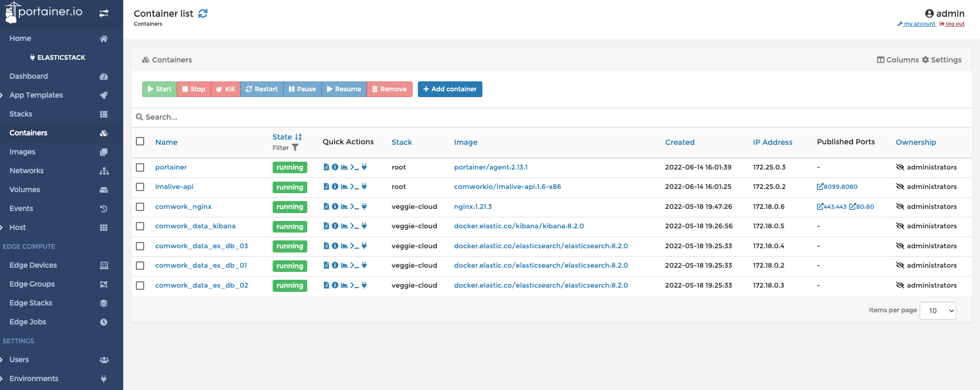This screenshot has width=980, height=390.
Task: Click the Add container button
Action: (x=450, y=89)
